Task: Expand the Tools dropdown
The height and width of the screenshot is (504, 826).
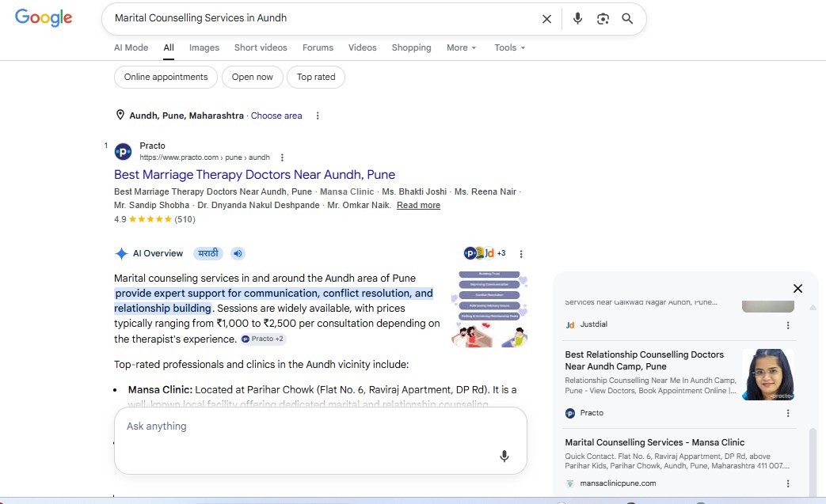Action: [x=509, y=47]
